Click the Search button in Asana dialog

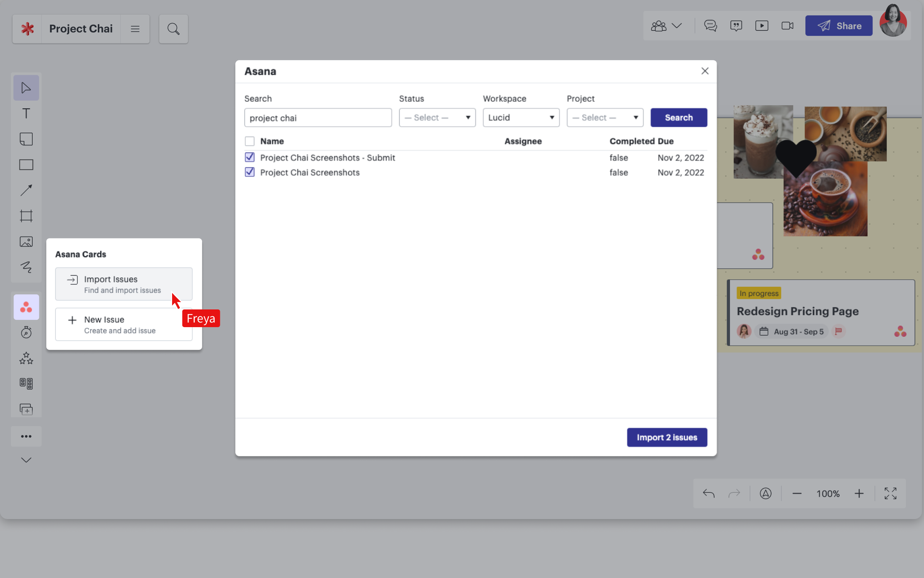[x=678, y=117]
